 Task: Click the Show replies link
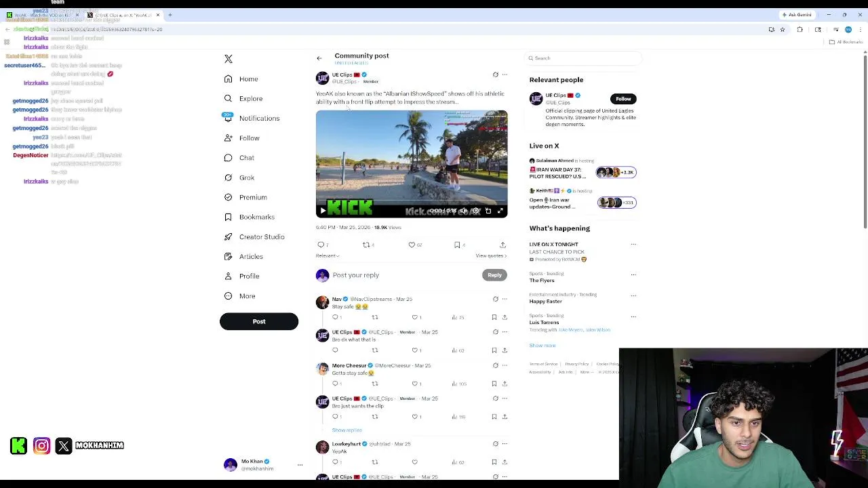347,430
